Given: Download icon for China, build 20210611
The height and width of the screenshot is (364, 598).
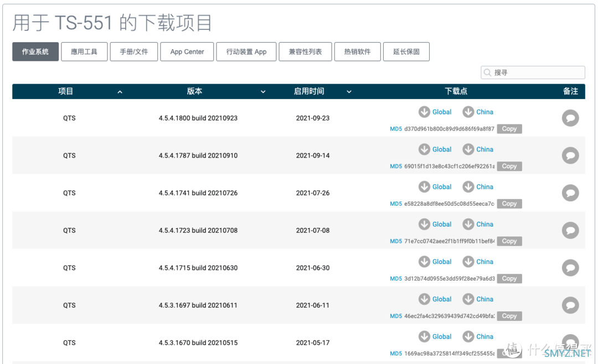Looking at the screenshot, I should (468, 299).
